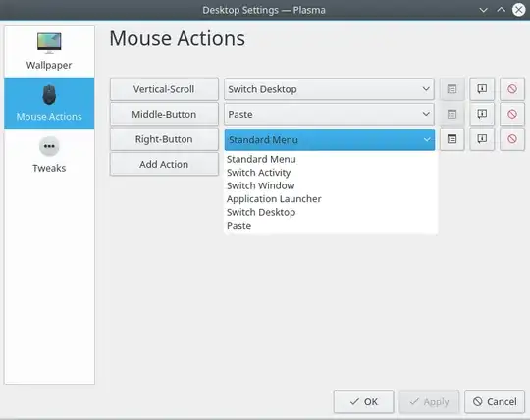Minimize window using down chevron in titlebar
The width and height of the screenshot is (530, 420).
[483, 10]
